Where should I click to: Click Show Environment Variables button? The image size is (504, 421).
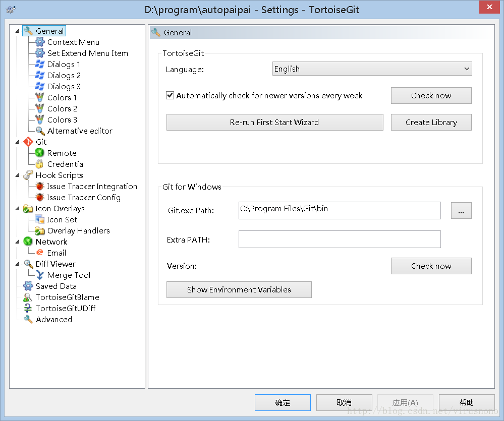pyautogui.click(x=239, y=289)
